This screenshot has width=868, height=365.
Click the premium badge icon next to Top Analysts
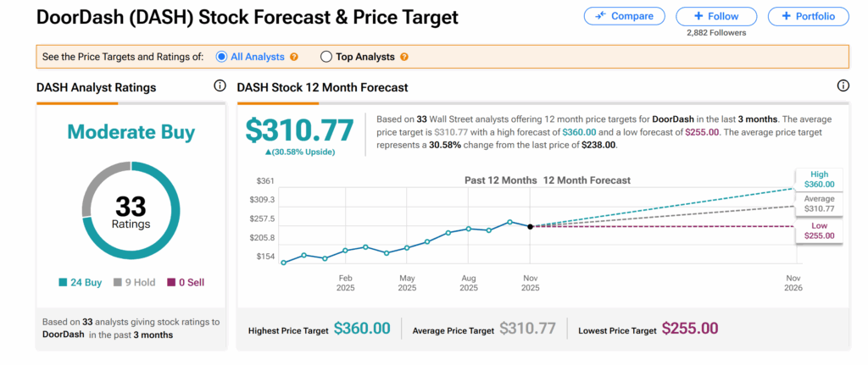click(x=403, y=57)
